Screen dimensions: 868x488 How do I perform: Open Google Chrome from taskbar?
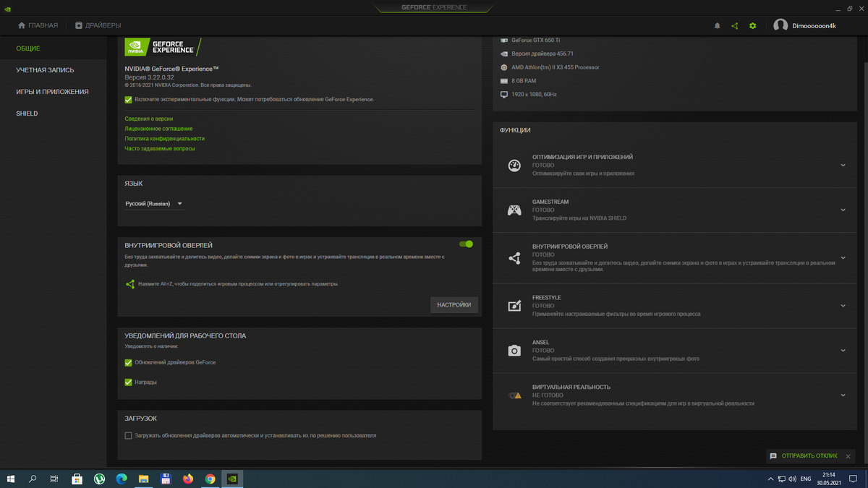210,479
